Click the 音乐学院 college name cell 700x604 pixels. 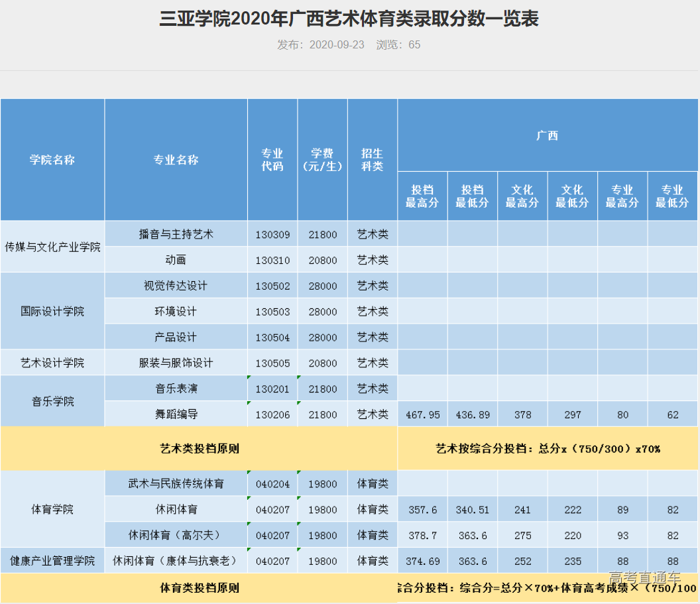tap(52, 400)
